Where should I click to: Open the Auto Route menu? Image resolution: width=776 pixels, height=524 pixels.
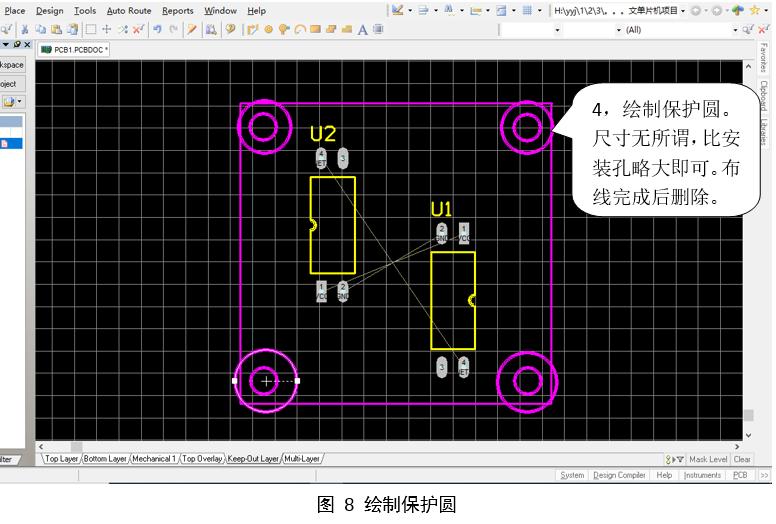[x=129, y=10]
